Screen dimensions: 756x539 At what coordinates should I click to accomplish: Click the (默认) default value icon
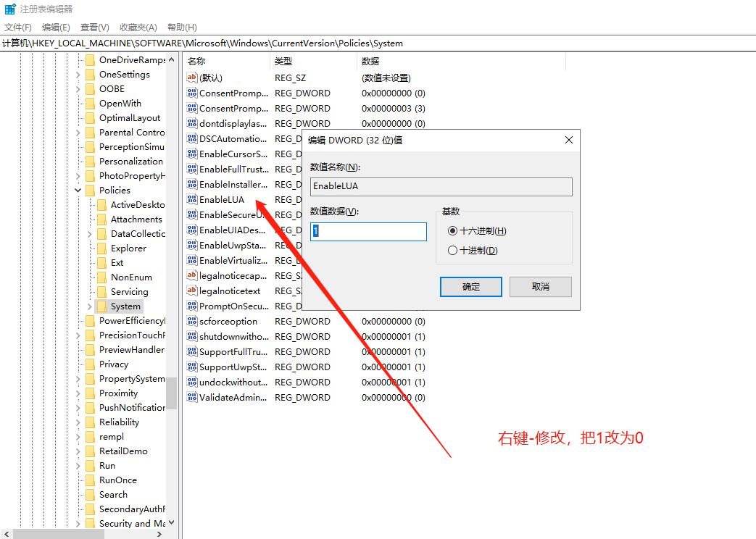point(192,78)
